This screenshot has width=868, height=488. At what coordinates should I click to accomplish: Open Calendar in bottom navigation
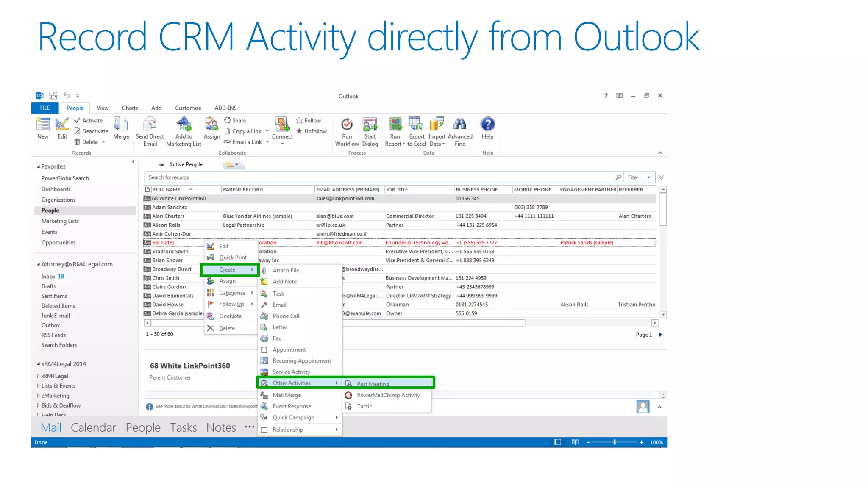(x=93, y=427)
